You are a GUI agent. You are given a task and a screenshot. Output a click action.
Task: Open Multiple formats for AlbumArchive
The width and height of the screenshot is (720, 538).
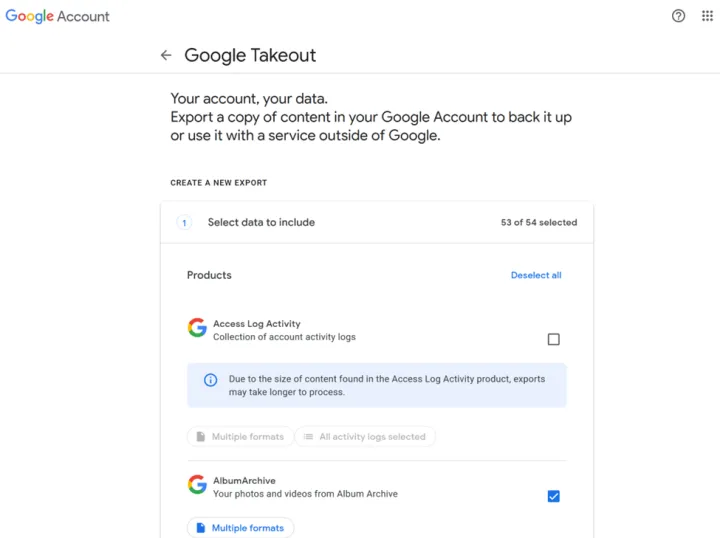click(240, 528)
